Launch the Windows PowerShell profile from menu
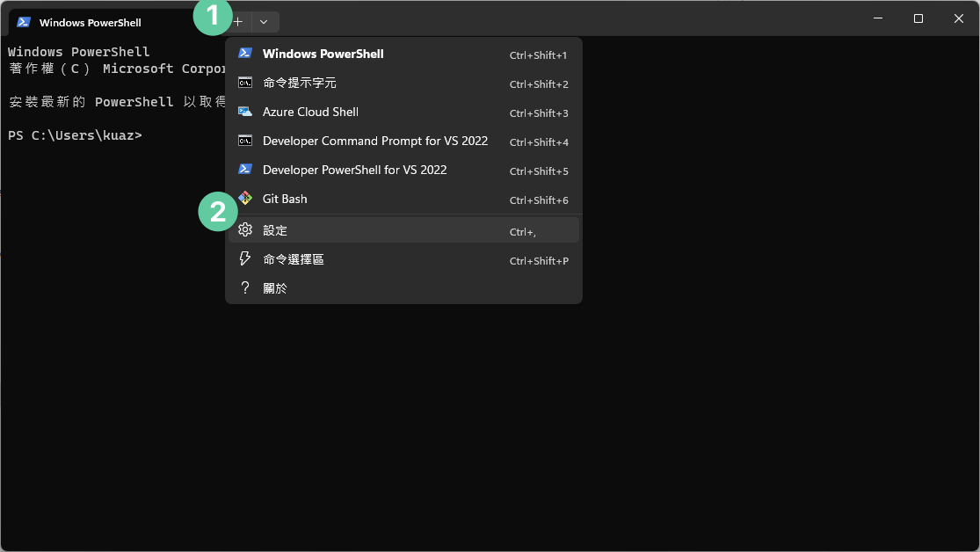This screenshot has height=552, width=980. (x=323, y=54)
